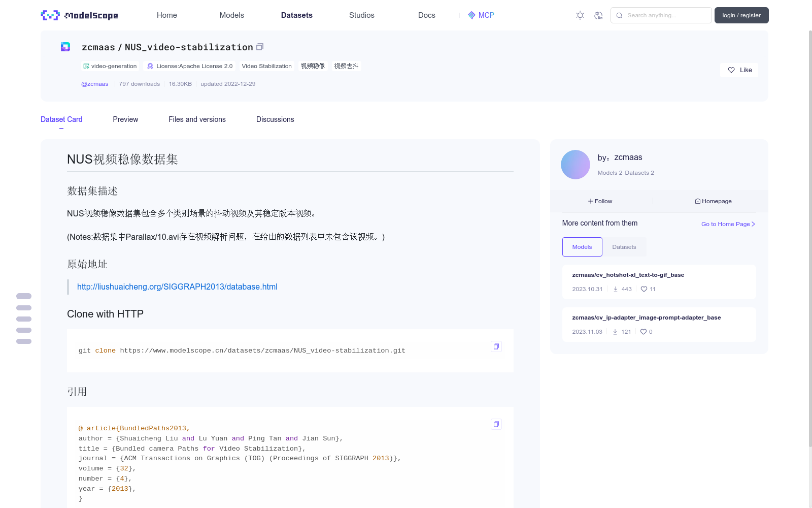Open the Studios menu
Screen dimensions: 812x508
[x=362, y=15]
